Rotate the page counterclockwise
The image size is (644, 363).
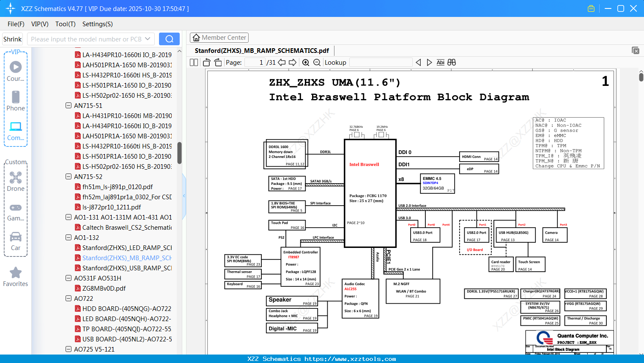point(207,62)
